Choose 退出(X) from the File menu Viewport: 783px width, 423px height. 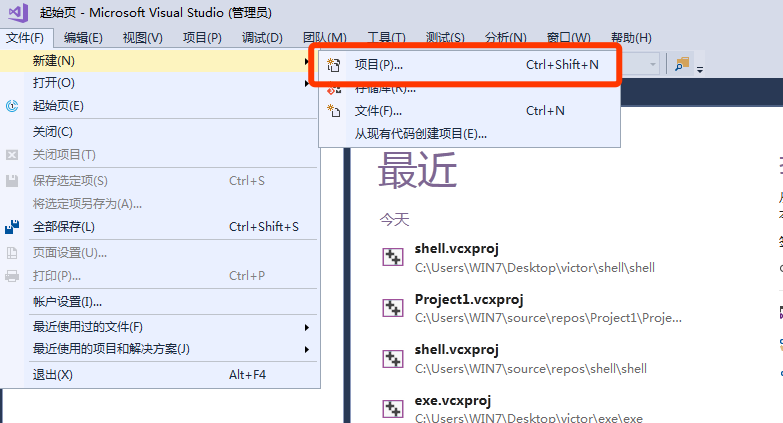pos(53,375)
